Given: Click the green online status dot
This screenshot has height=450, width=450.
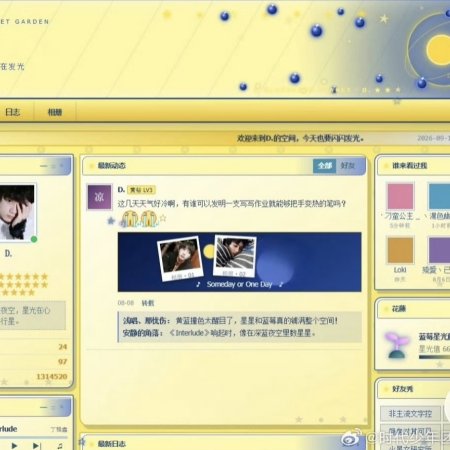Looking at the screenshot, I should [34, 239].
